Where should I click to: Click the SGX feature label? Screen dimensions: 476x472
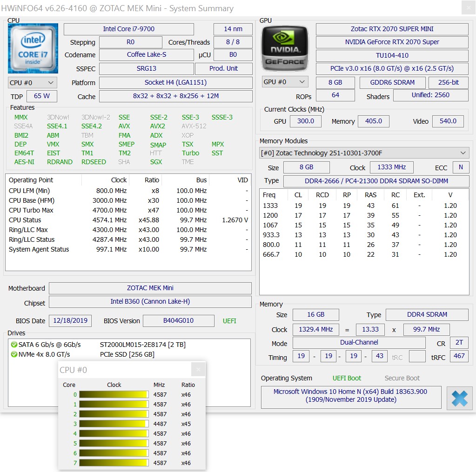click(x=156, y=162)
